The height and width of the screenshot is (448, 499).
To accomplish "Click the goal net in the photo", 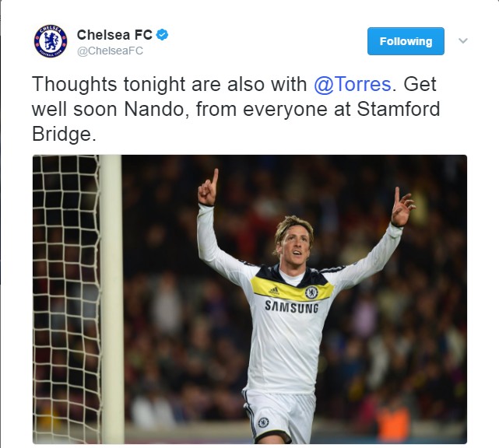I will click(x=66, y=299).
